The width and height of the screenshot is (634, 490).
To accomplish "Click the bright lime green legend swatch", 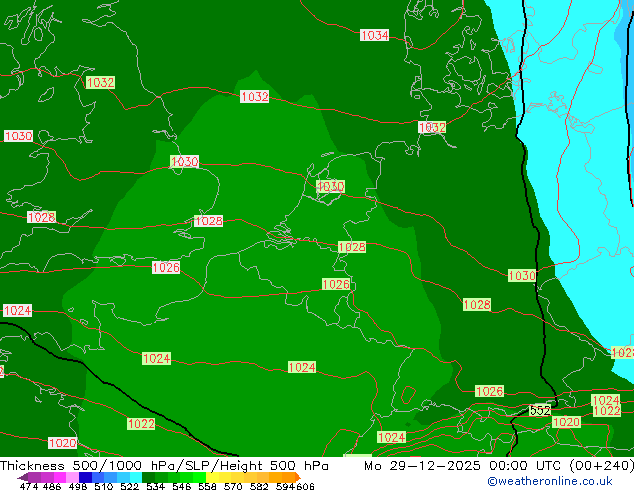I will (199, 477).
